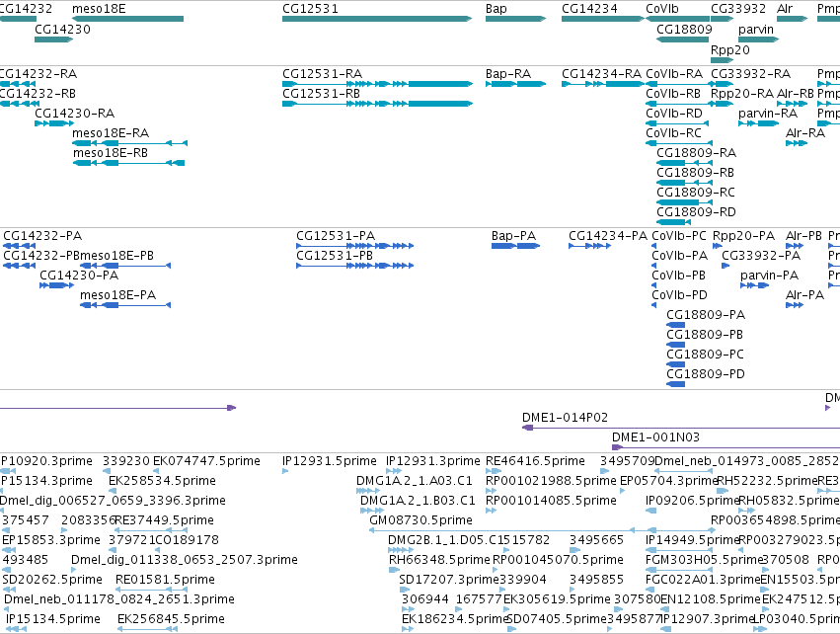The width and height of the screenshot is (840, 634).
Task: Select the Bap-PA protein glyph
Action: coord(515,246)
